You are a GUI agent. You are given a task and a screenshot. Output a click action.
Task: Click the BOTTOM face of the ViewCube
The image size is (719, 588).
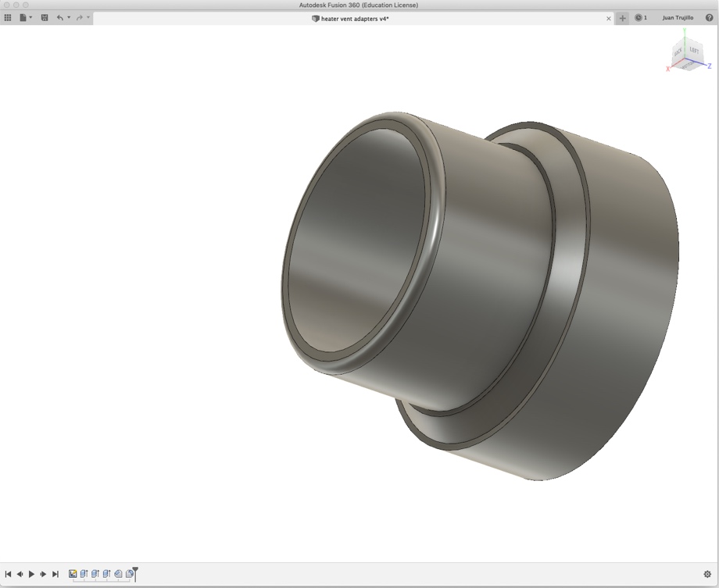pos(688,66)
